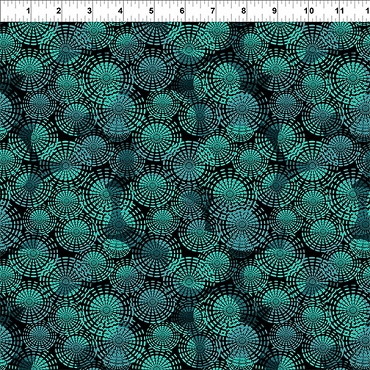
Task: Select the ruler number 7
Action: [213, 11]
